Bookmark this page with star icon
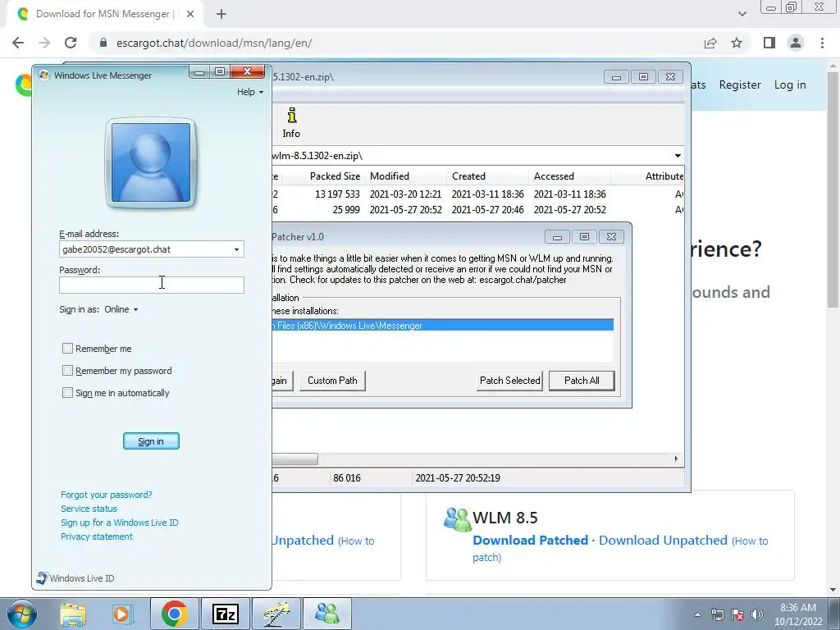Screen dimensions: 840x630 pyautogui.click(x=737, y=43)
